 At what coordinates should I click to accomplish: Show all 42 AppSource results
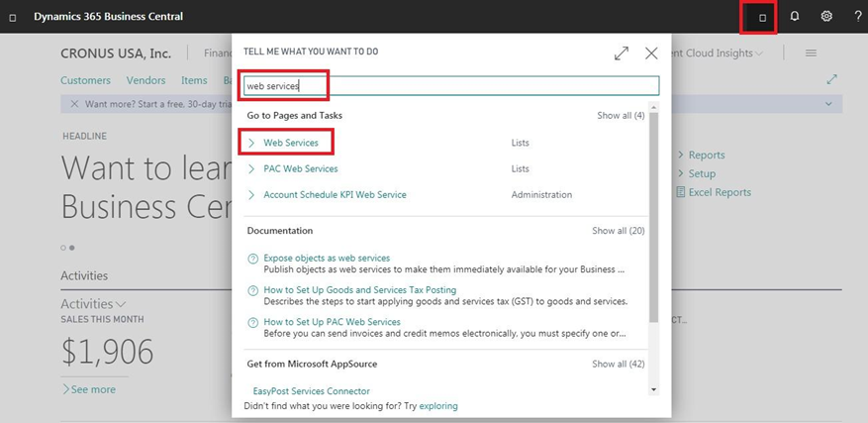tap(619, 364)
